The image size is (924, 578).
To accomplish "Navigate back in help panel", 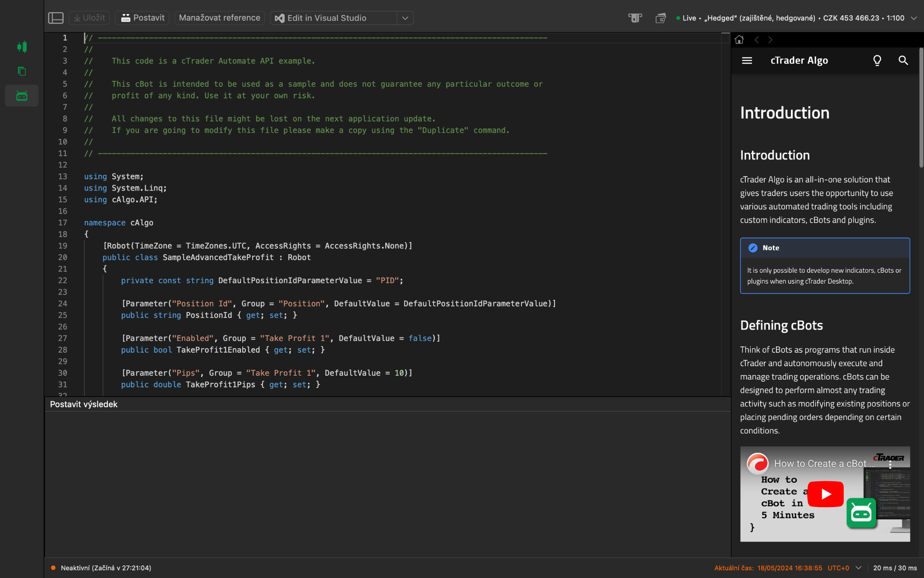I will point(757,40).
